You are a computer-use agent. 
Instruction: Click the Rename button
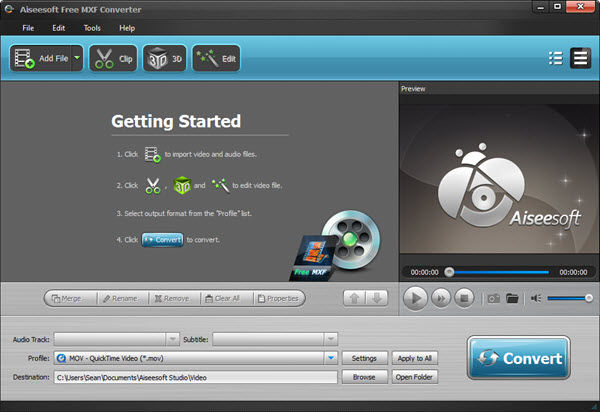(x=120, y=298)
